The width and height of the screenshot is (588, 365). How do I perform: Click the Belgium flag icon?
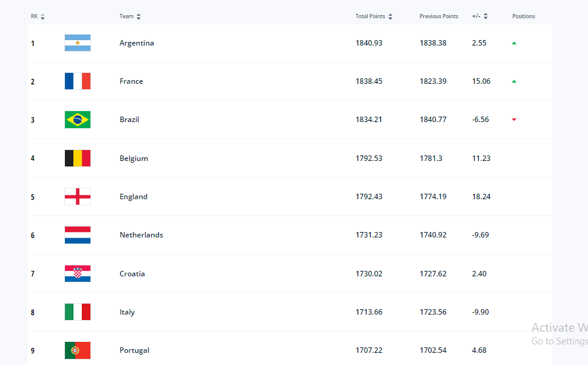(78, 159)
